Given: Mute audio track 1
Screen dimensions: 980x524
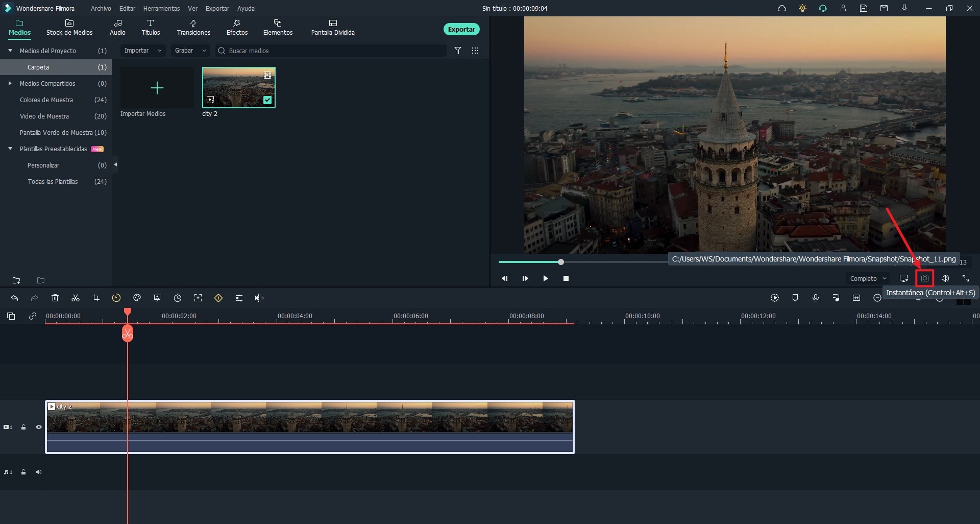Looking at the screenshot, I should (x=38, y=472).
